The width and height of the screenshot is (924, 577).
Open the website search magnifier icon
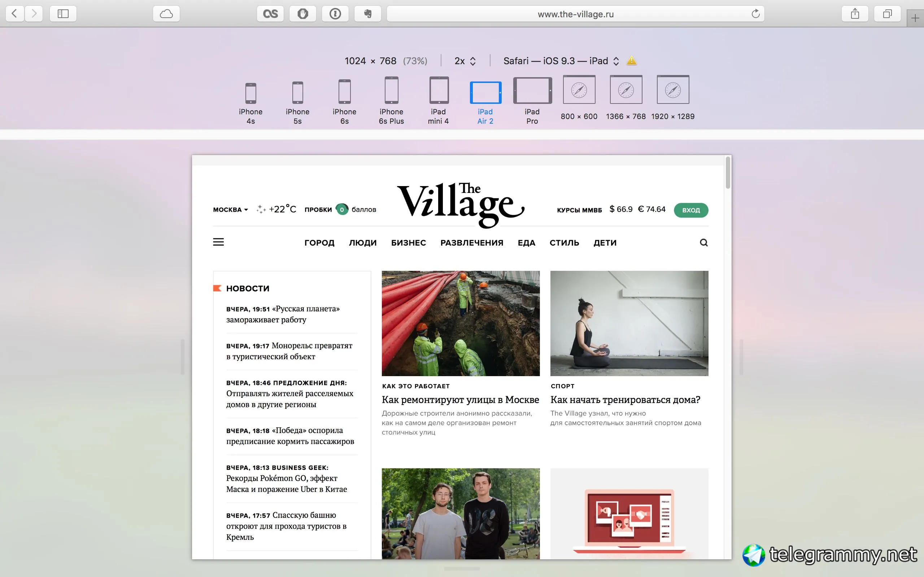pos(704,243)
